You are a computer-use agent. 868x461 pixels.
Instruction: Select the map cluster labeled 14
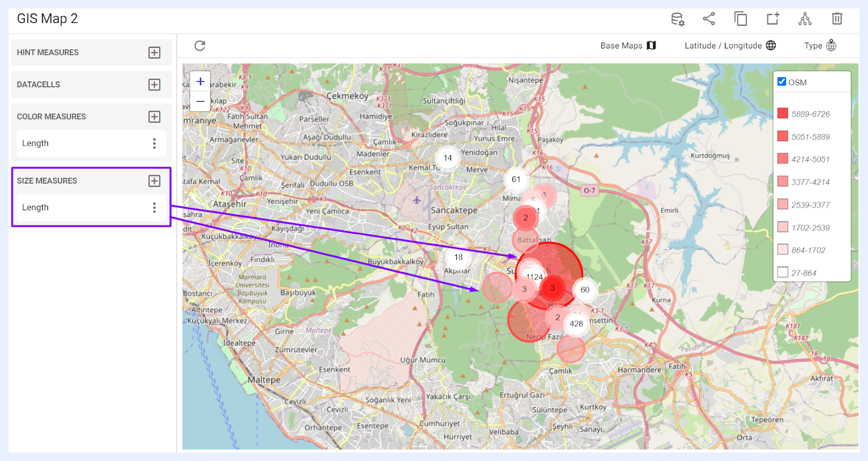448,158
